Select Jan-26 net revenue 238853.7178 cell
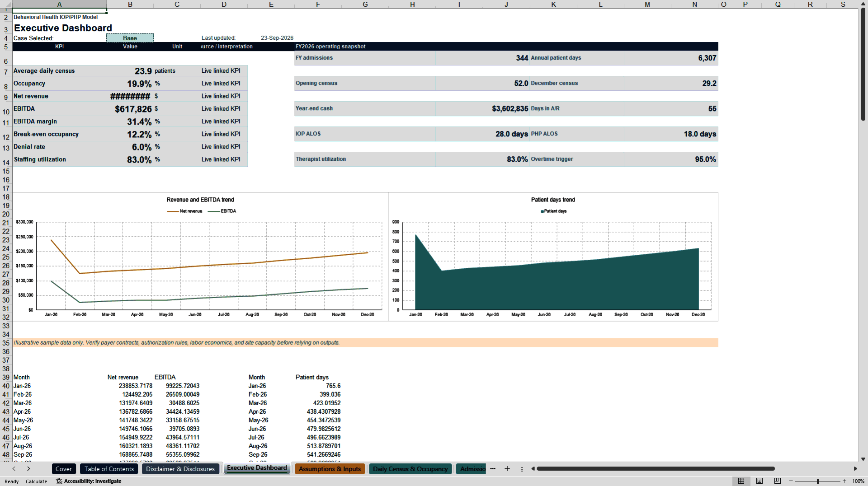868x486 pixels. 130,386
